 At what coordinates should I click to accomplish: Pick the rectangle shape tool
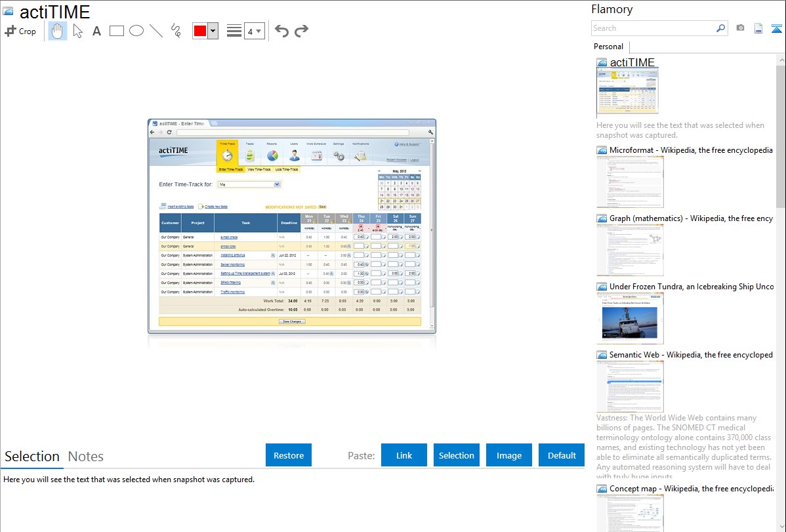116,31
